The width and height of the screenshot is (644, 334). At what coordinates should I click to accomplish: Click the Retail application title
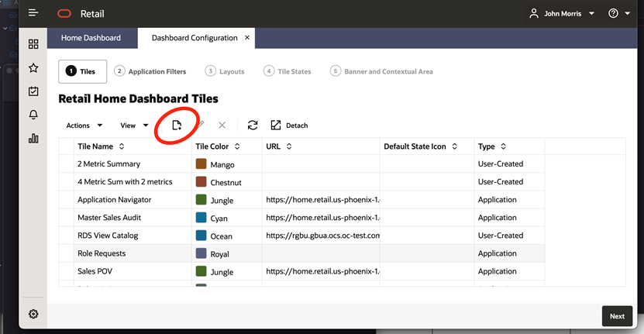click(x=92, y=14)
